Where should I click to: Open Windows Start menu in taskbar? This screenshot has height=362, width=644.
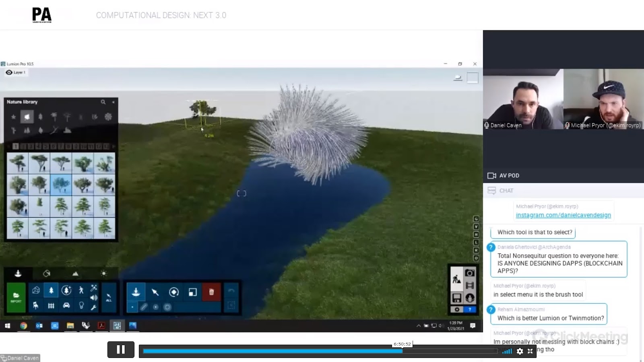click(7, 326)
